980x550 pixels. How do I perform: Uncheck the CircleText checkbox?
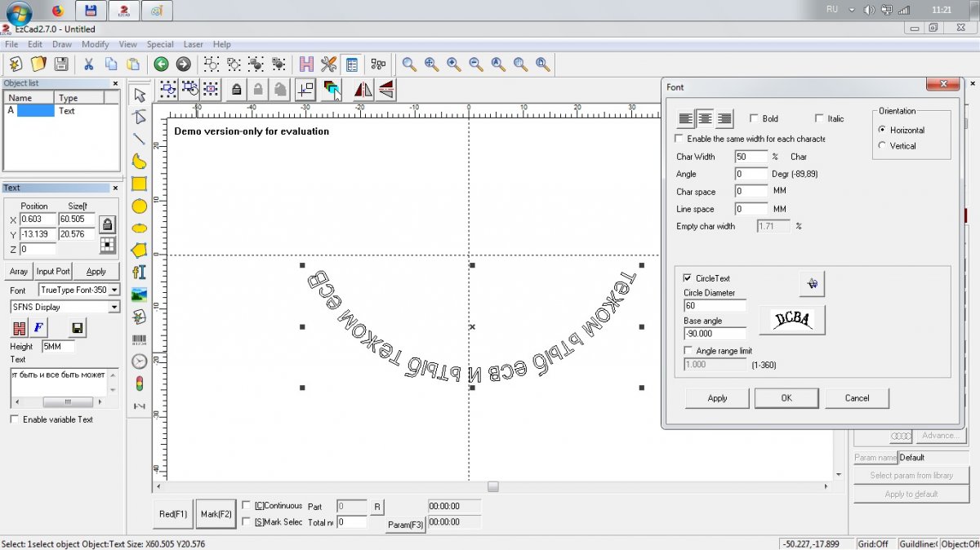(x=688, y=278)
